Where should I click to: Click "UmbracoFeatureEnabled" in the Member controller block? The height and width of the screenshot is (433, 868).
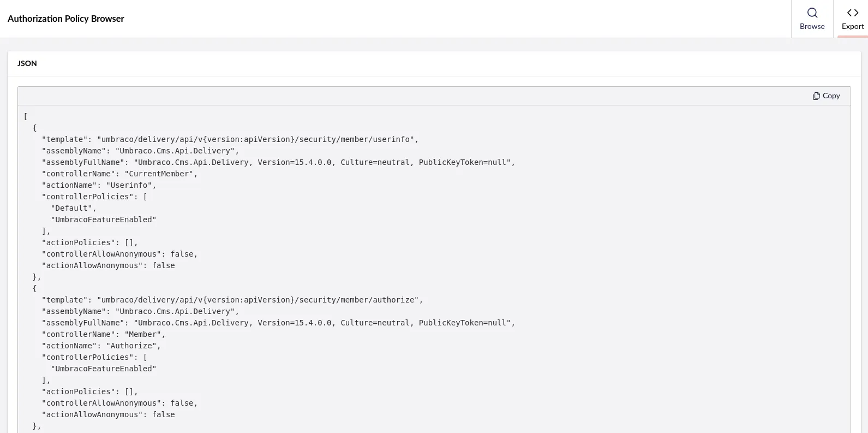[104, 369]
